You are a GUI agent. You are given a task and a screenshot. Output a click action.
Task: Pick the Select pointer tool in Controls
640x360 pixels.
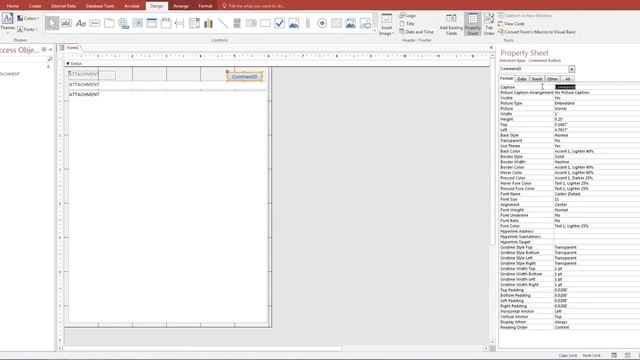[x=52, y=23]
